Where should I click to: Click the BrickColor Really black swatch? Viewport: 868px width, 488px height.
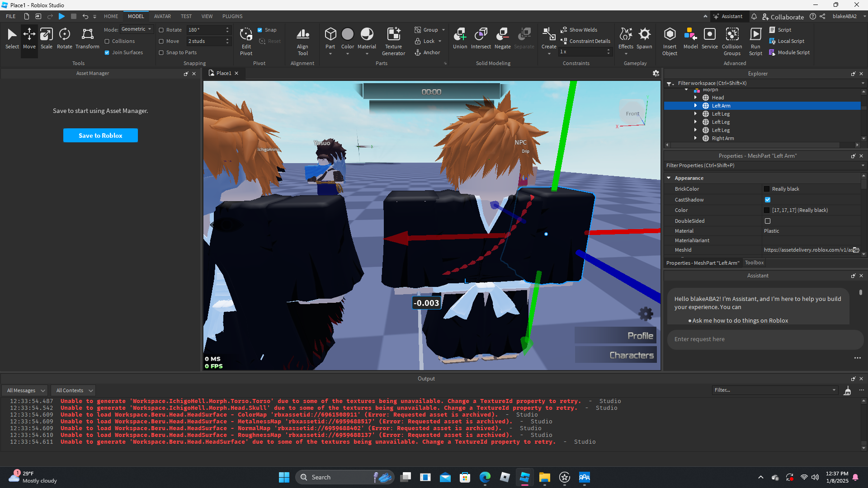767,189
